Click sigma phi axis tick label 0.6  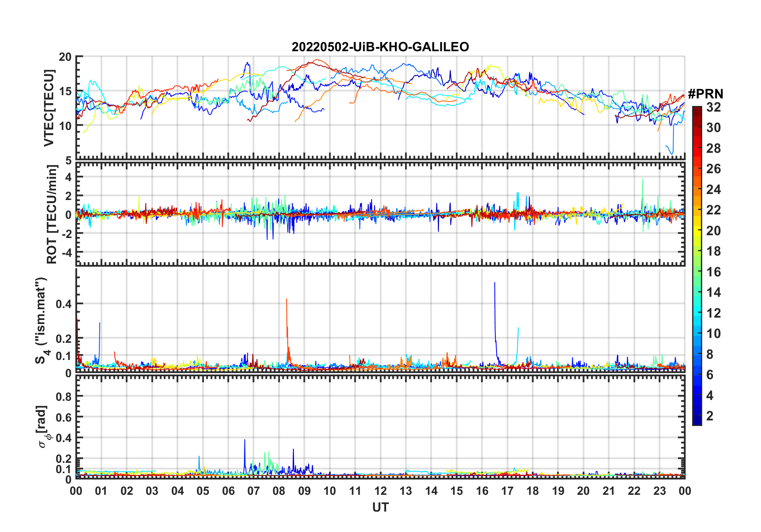pos(64,417)
